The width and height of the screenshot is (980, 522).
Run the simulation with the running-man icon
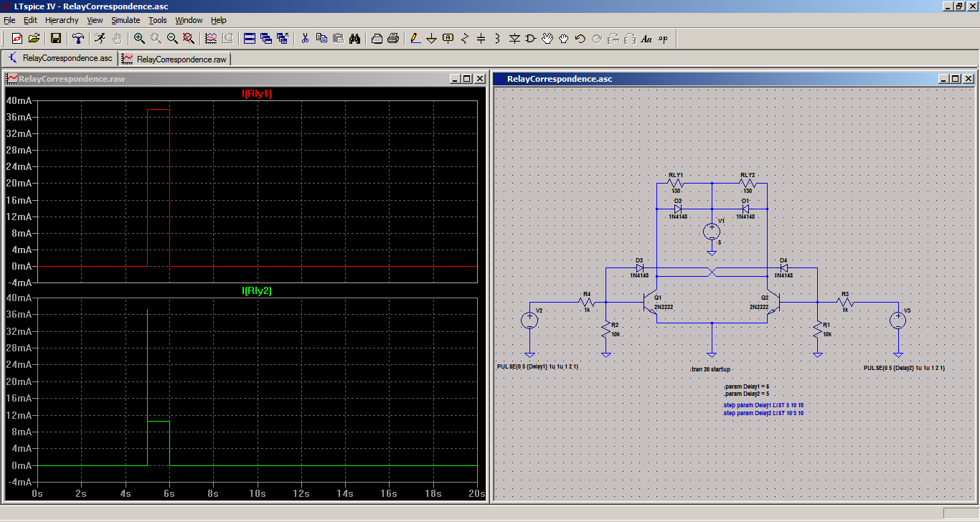pos(100,38)
